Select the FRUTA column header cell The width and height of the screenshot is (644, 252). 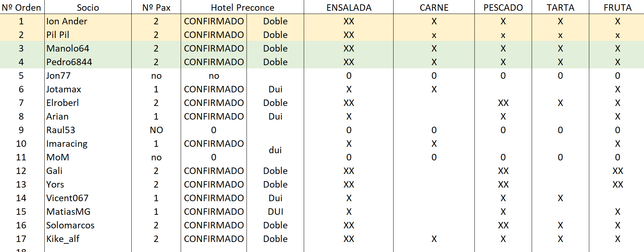coord(618,8)
